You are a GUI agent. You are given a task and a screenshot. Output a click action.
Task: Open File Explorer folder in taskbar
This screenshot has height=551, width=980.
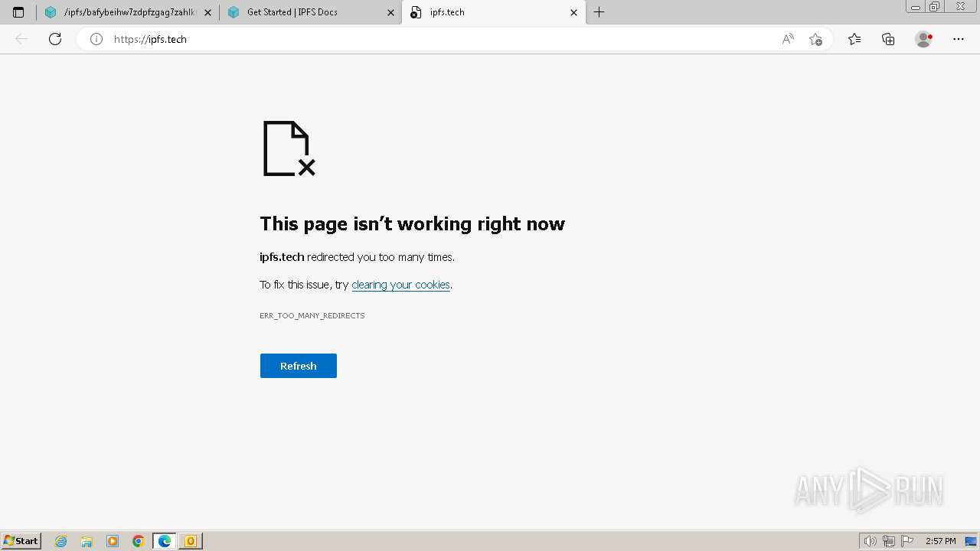click(87, 541)
